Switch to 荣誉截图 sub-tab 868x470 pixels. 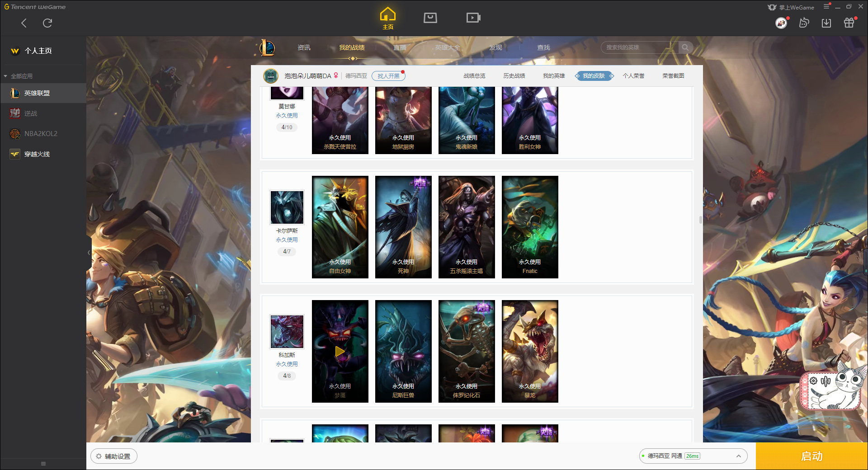click(x=673, y=76)
